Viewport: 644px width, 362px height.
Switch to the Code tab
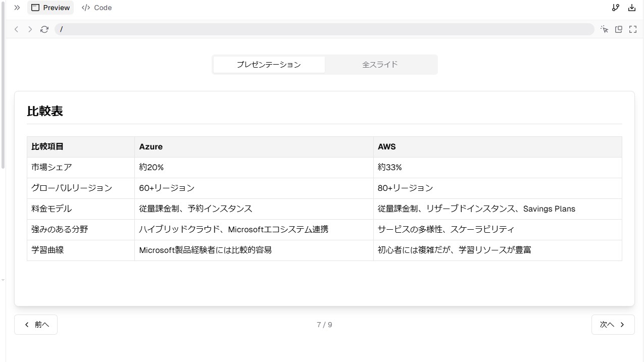coord(96,8)
